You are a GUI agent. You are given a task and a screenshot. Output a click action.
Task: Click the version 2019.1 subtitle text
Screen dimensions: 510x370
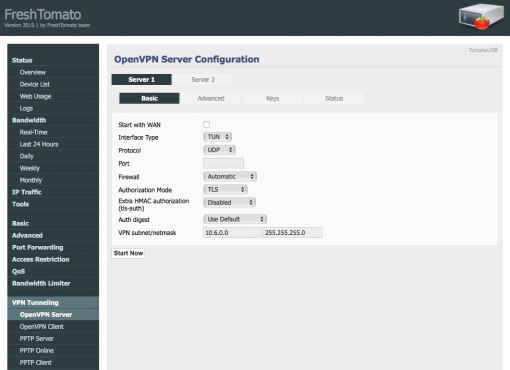(47, 25)
